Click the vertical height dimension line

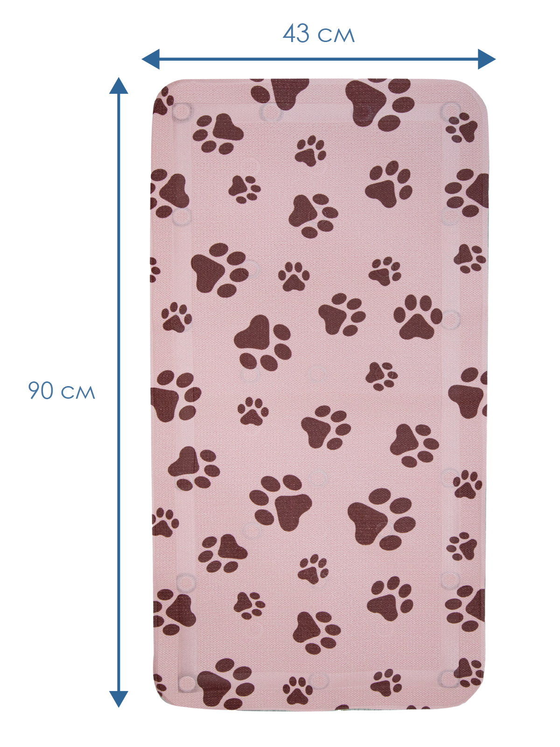(x=119, y=392)
